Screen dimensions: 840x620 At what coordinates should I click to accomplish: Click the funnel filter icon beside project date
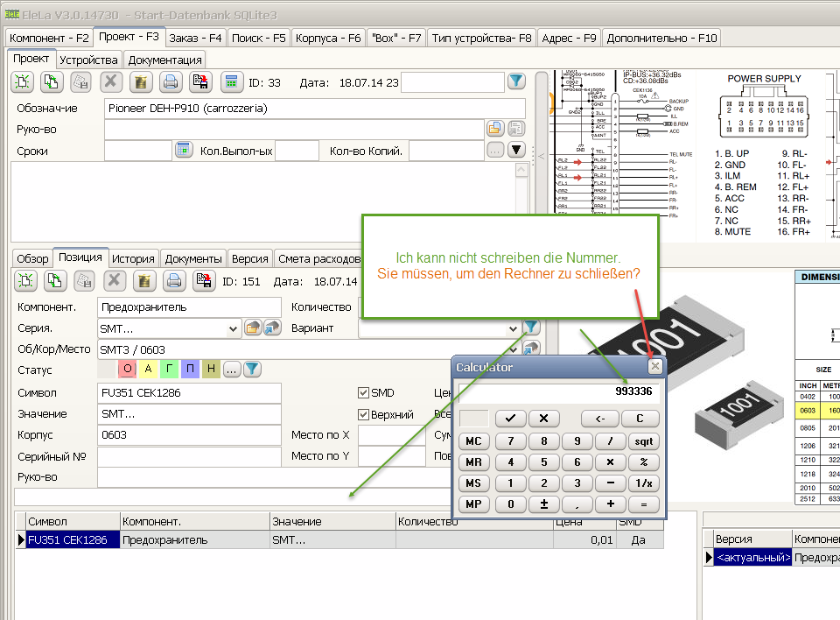pos(516,81)
